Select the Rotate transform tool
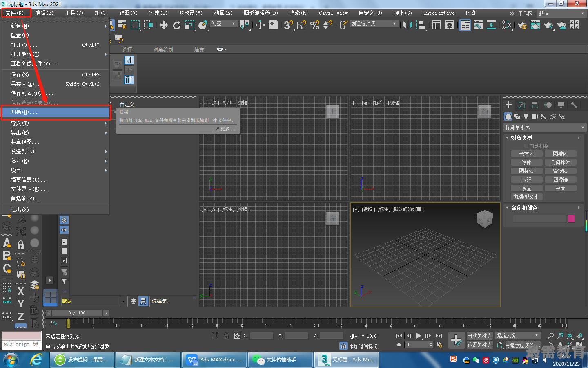Screen dimensions: 588x368 177,25
